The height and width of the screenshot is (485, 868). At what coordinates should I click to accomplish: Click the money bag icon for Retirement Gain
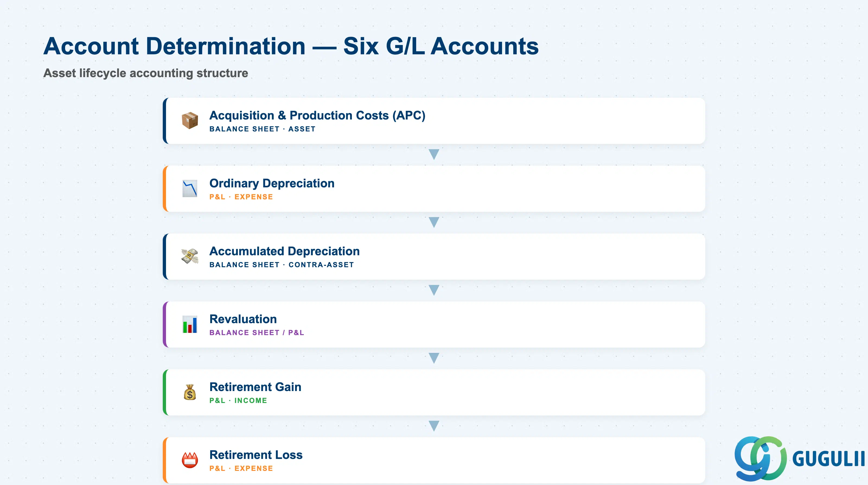190,392
